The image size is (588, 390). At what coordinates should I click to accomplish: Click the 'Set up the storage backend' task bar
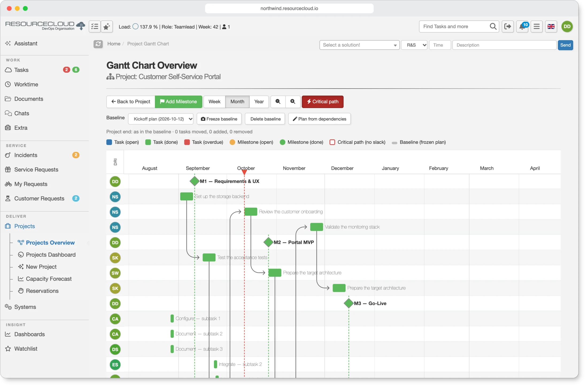(x=187, y=196)
